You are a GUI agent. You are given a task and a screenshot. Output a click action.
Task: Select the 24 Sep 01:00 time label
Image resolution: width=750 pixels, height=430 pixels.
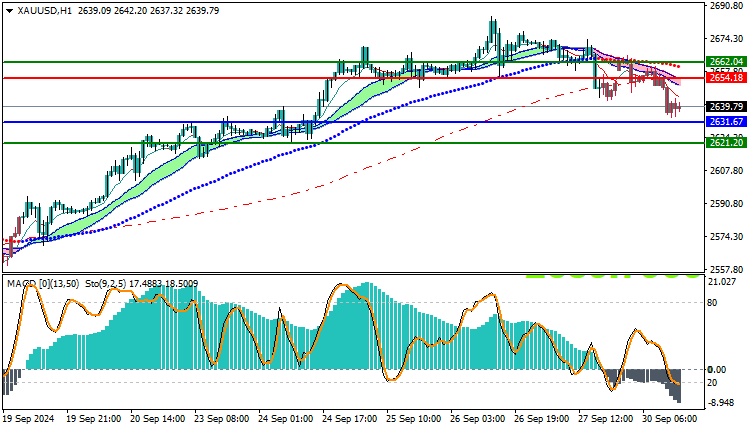pyautogui.click(x=286, y=419)
